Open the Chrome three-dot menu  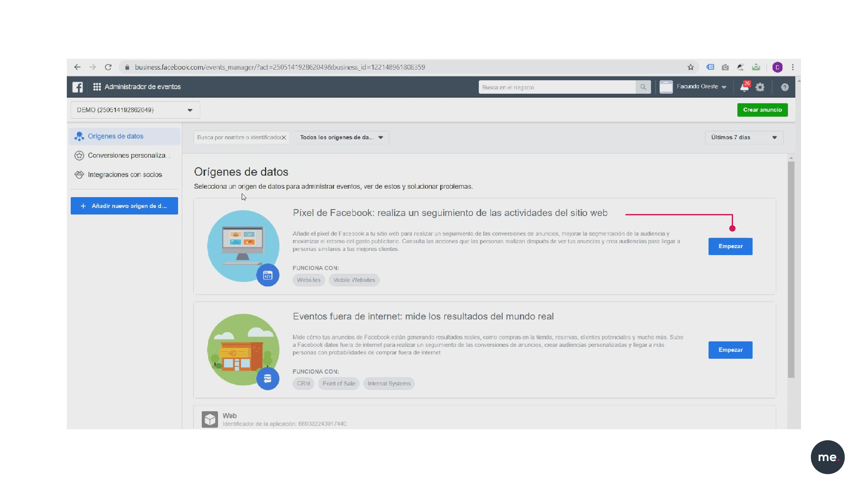[793, 67]
